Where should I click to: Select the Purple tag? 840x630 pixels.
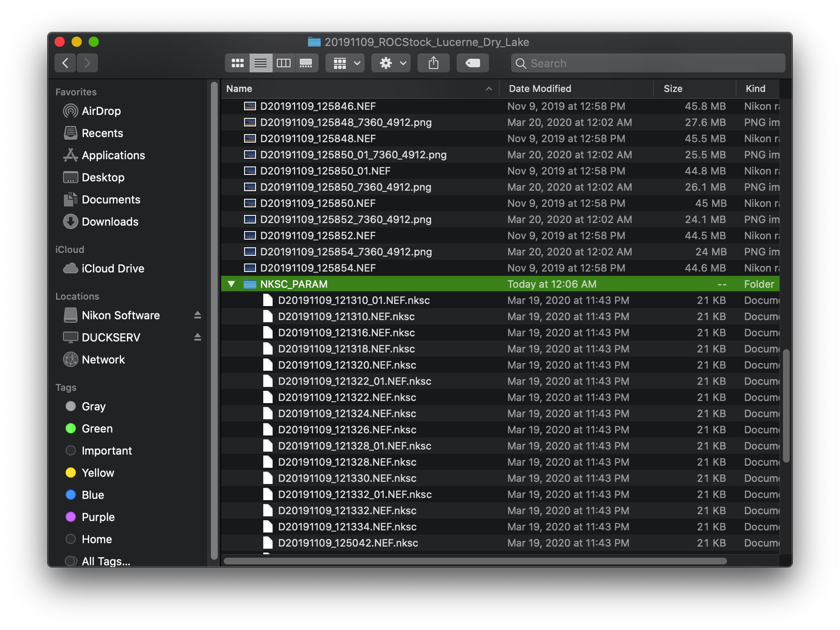point(98,517)
